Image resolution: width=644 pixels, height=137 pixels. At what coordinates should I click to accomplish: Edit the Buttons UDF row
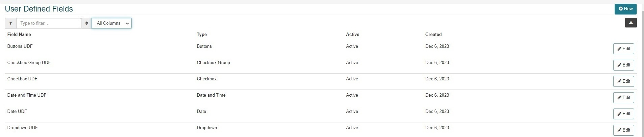(623, 49)
